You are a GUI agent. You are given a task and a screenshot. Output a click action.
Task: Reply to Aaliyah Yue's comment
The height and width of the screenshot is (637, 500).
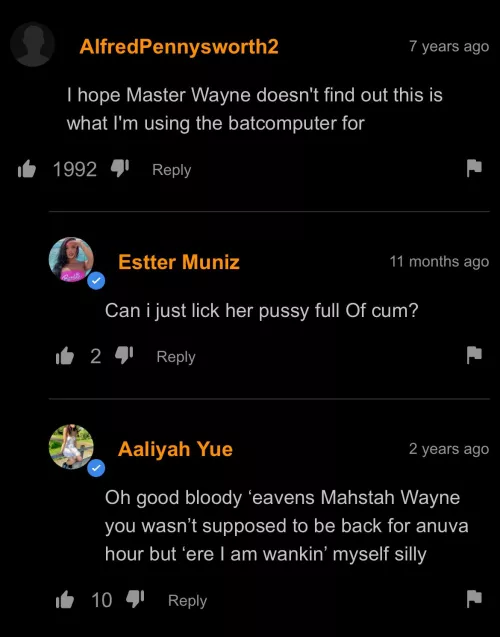[187, 600]
